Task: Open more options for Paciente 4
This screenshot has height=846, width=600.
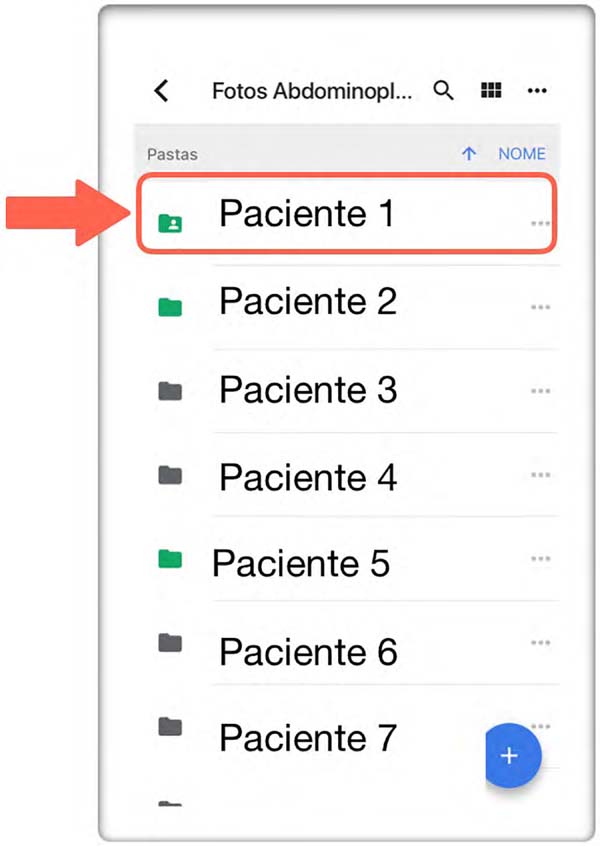Action: point(540,475)
